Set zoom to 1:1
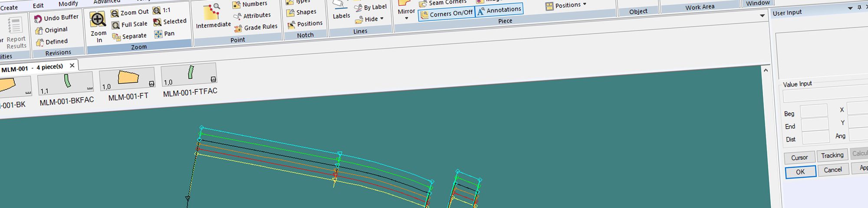The width and height of the screenshot is (868, 208). [x=161, y=10]
